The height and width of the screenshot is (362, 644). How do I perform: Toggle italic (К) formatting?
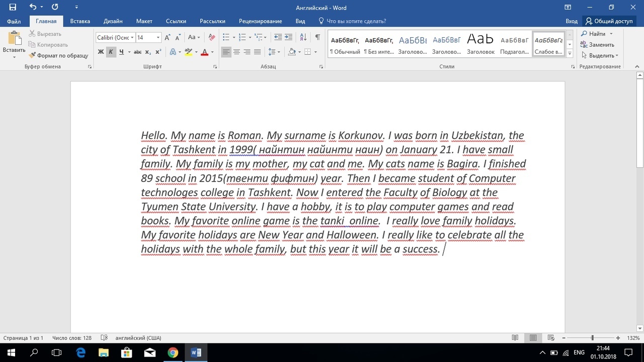tap(111, 52)
